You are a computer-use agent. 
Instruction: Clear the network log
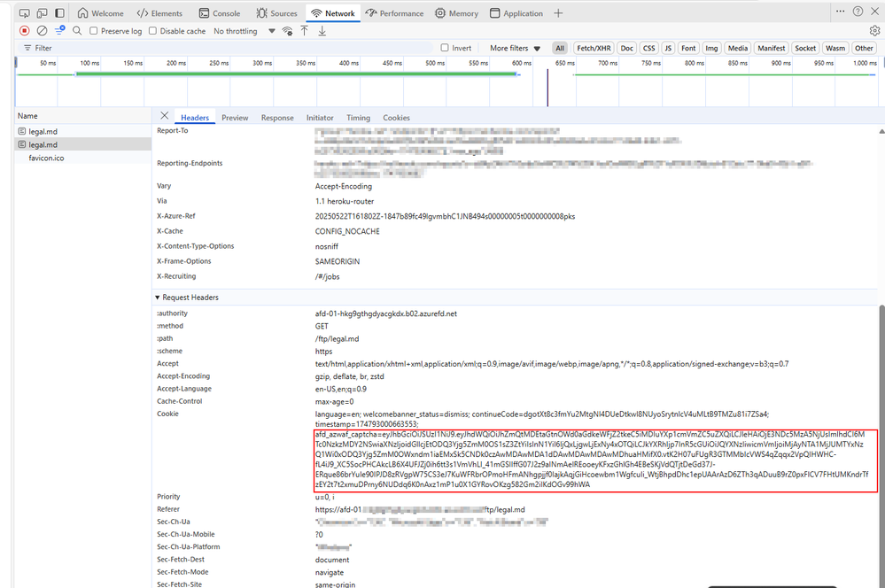[x=42, y=30]
